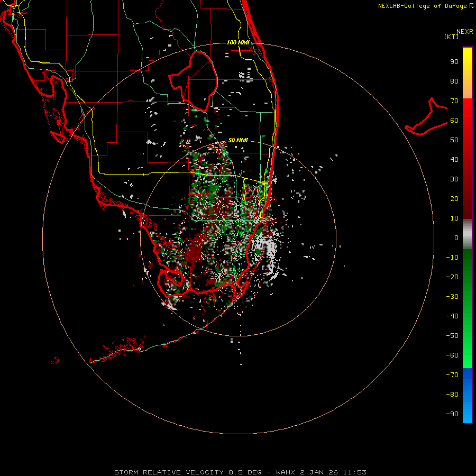Click the 60 value on the velocity scale
476x476 pixels.
[x=454, y=121]
